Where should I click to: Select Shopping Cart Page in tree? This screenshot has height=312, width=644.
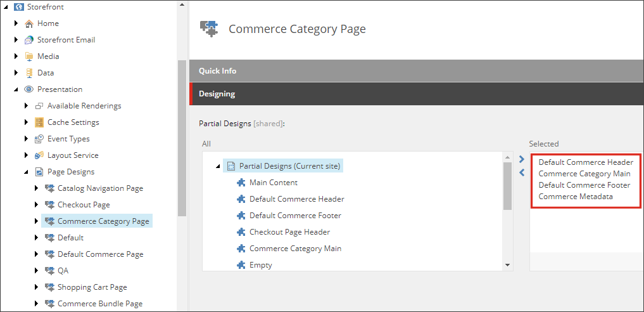pos(92,287)
